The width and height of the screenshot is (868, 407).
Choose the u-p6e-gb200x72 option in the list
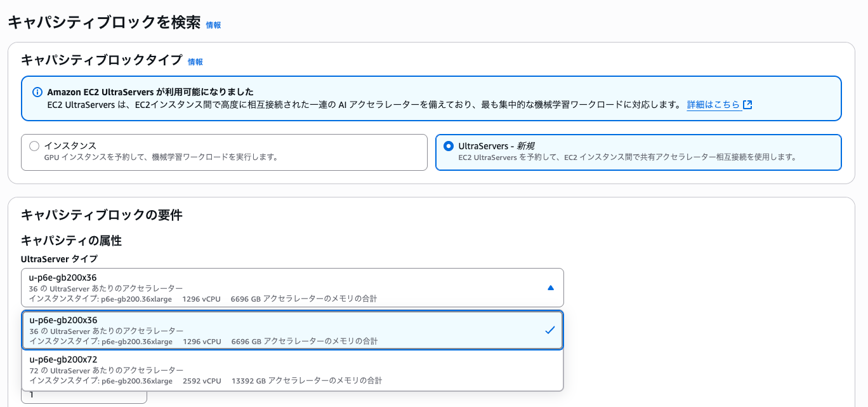(x=293, y=370)
